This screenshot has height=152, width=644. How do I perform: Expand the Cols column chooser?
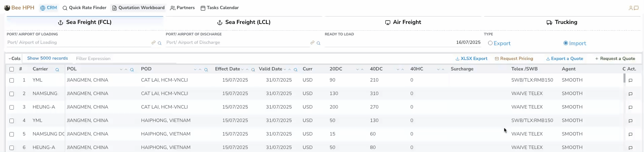14,59
